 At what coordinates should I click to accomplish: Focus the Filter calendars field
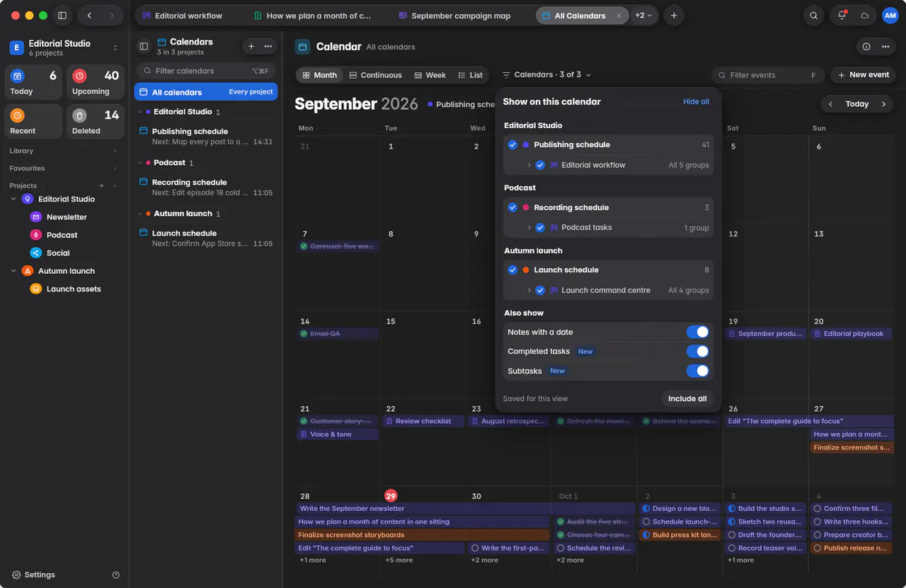pos(205,71)
